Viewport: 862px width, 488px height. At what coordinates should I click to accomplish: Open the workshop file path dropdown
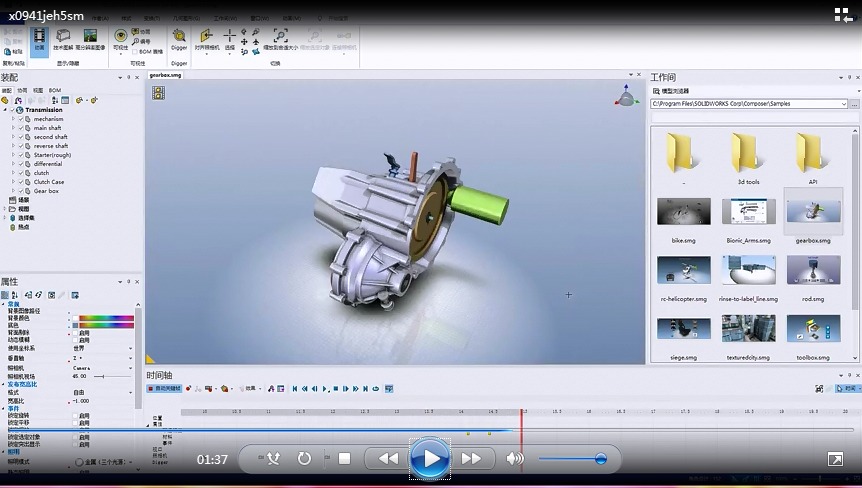pyautogui.click(x=844, y=103)
